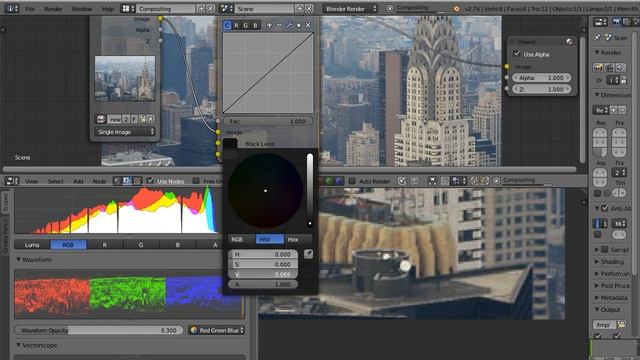Switch histogram to G channel

pyautogui.click(x=141, y=244)
